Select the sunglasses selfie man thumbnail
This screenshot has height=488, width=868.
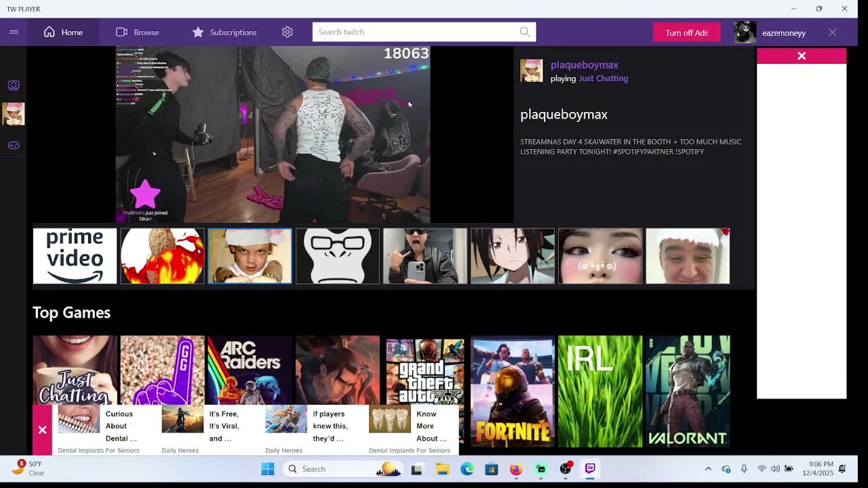click(x=425, y=256)
